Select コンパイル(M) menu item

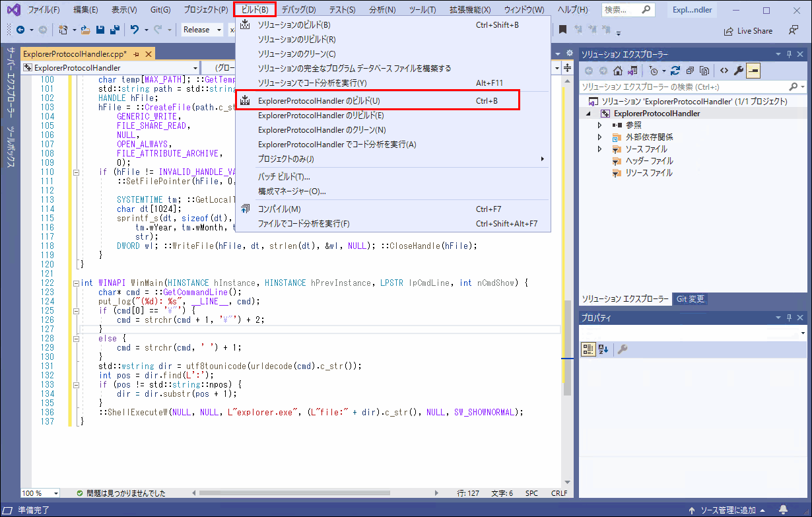pyautogui.click(x=393, y=209)
